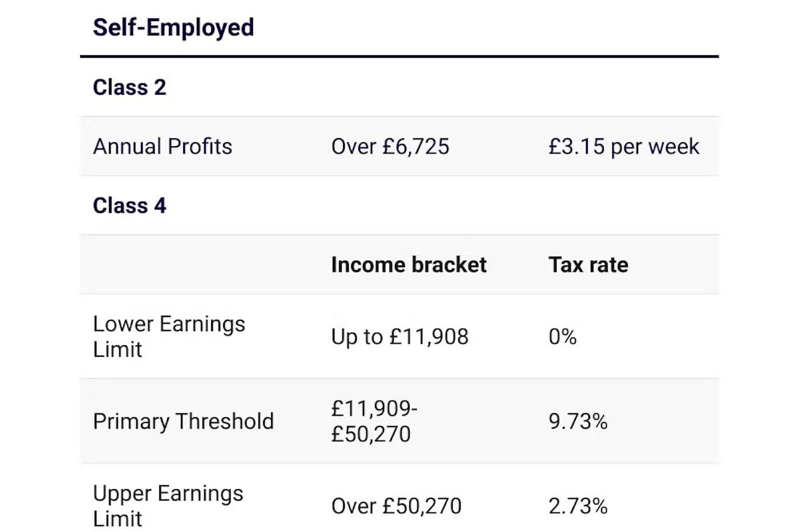Click the Over £6,725 cell

tap(390, 147)
